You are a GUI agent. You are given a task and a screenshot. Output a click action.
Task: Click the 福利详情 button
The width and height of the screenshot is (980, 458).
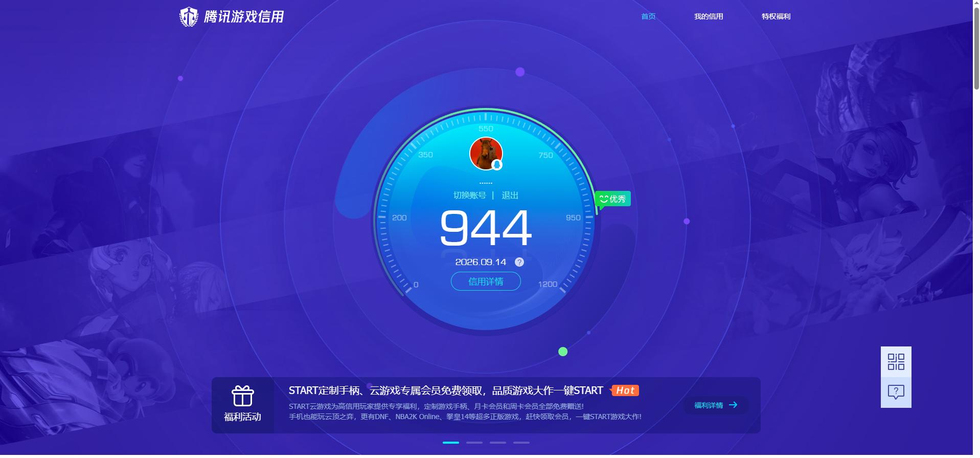coord(716,405)
